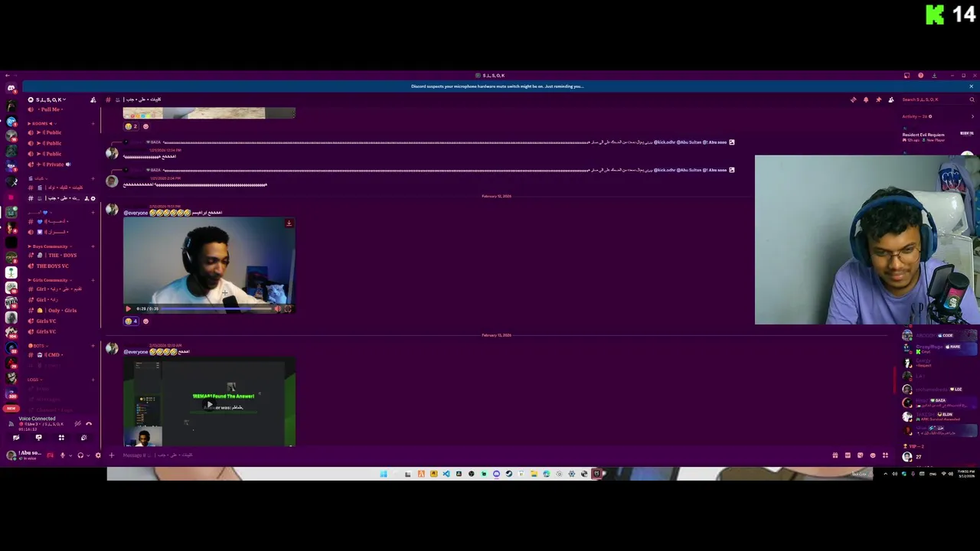Dismiss the microphone mute switch notice
Screen dimensions: 980x551
[972, 86]
